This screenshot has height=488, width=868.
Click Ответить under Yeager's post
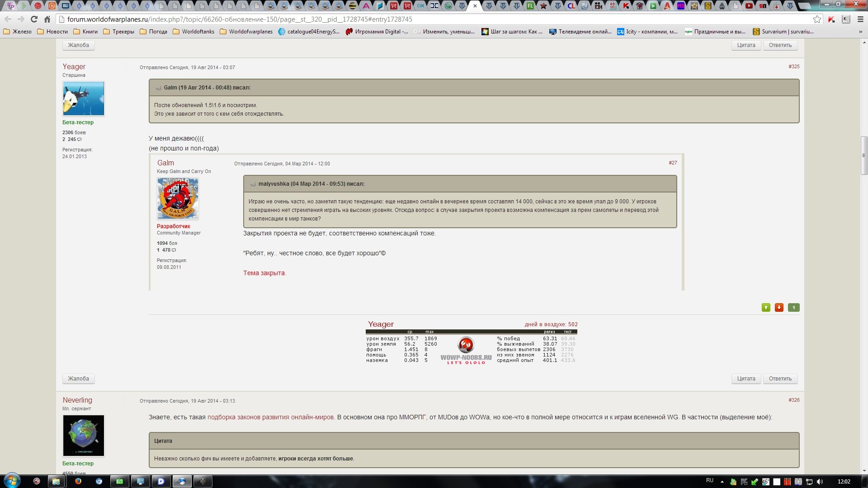(x=780, y=379)
